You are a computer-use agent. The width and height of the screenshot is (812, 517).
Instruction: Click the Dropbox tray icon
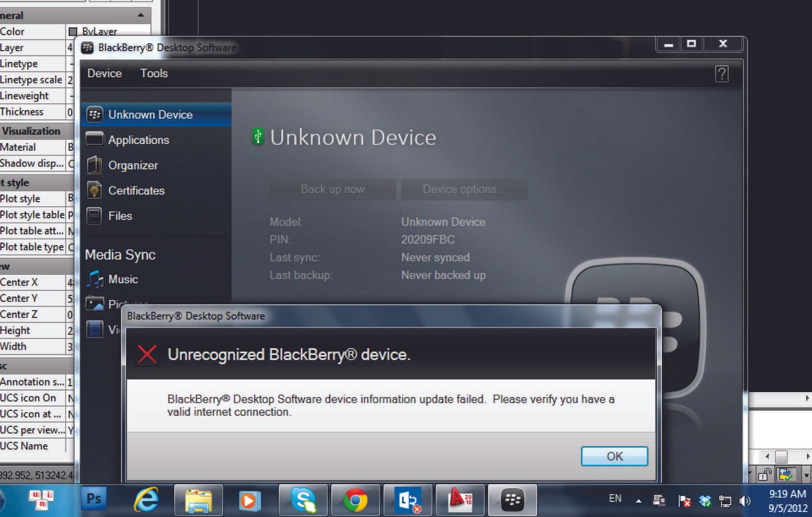(x=705, y=501)
